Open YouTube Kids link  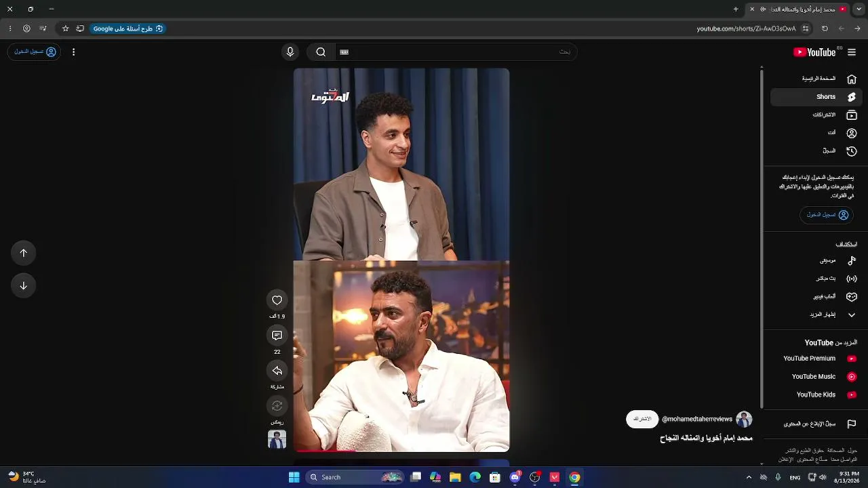click(x=816, y=394)
